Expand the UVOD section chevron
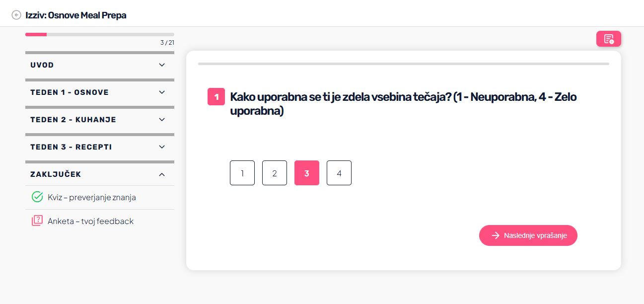The height and width of the screenshot is (304, 644). coord(162,65)
